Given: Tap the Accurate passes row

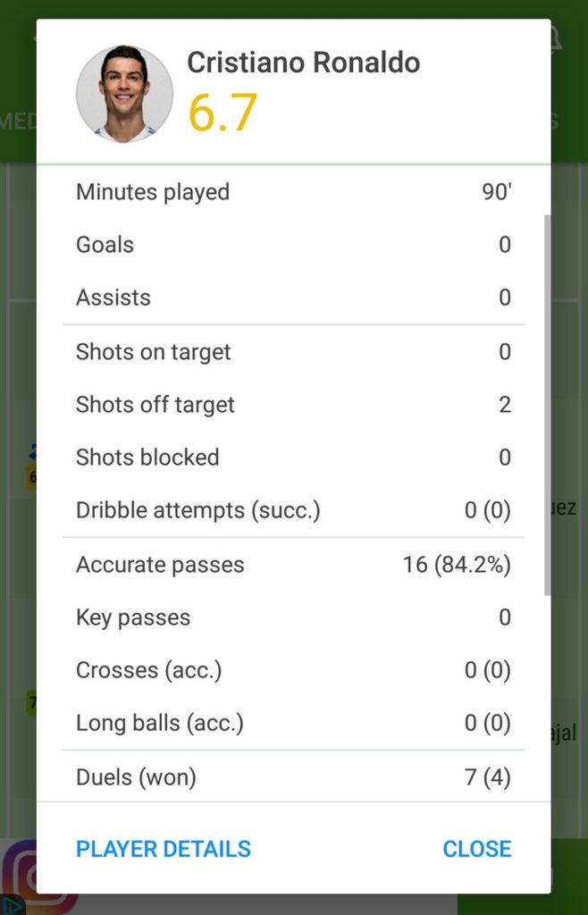Looking at the screenshot, I should click(x=293, y=565).
